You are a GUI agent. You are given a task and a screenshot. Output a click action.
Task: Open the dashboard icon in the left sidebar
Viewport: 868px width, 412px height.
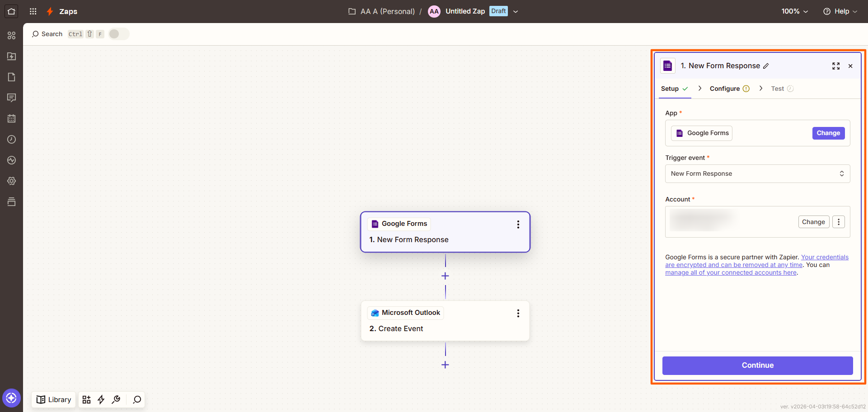[x=12, y=35]
